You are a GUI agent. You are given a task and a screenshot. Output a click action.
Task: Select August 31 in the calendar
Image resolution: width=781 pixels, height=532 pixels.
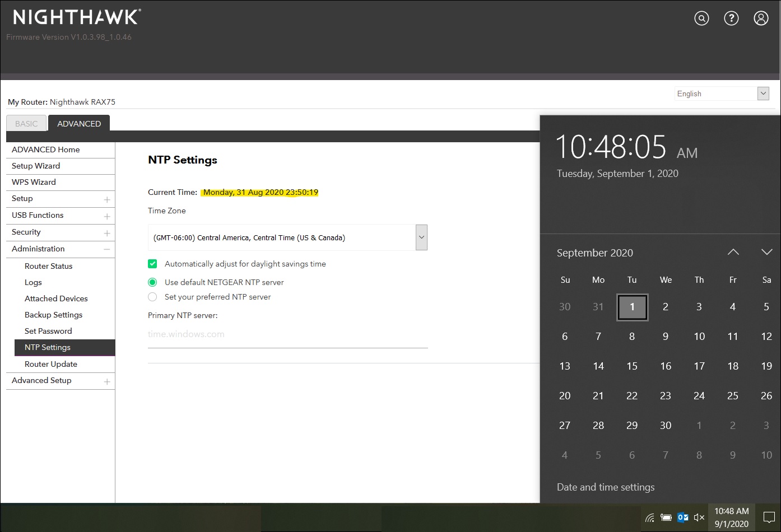(598, 307)
